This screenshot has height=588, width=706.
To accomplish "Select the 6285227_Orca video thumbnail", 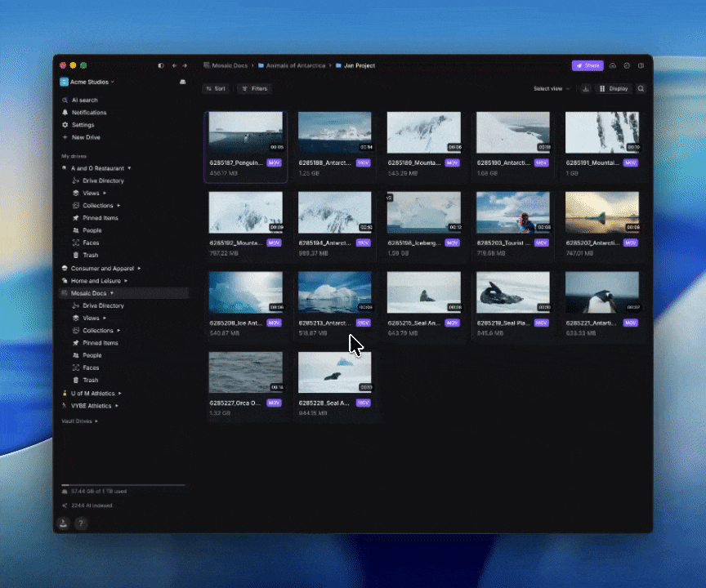I will [245, 372].
